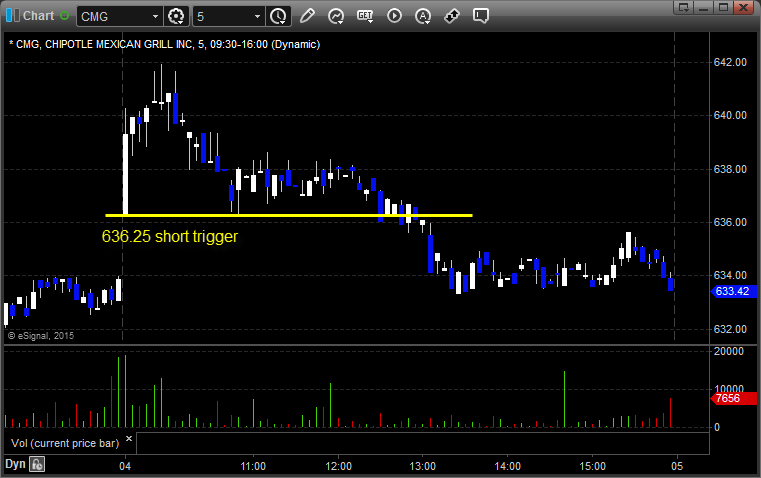Click the 636.25 short trigger annotation
Screen dimensions: 761x478
click(170, 236)
